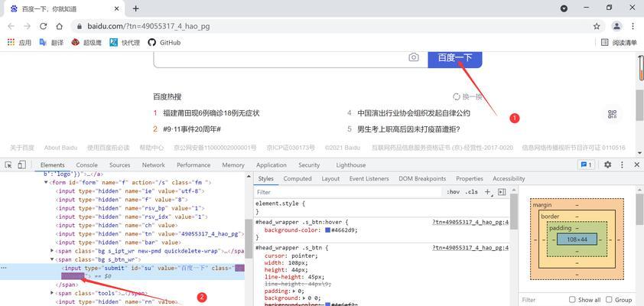This screenshot has height=306, width=644.
Task: Expand the padding property triangle
Action: click(293, 291)
